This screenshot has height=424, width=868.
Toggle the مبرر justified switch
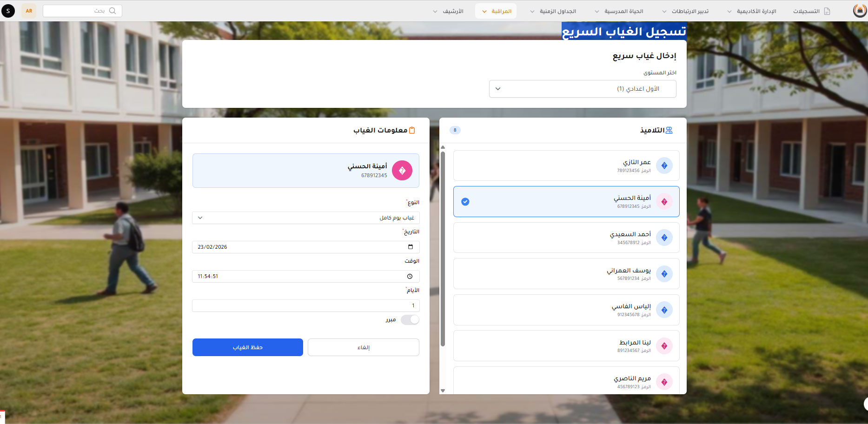pos(410,320)
